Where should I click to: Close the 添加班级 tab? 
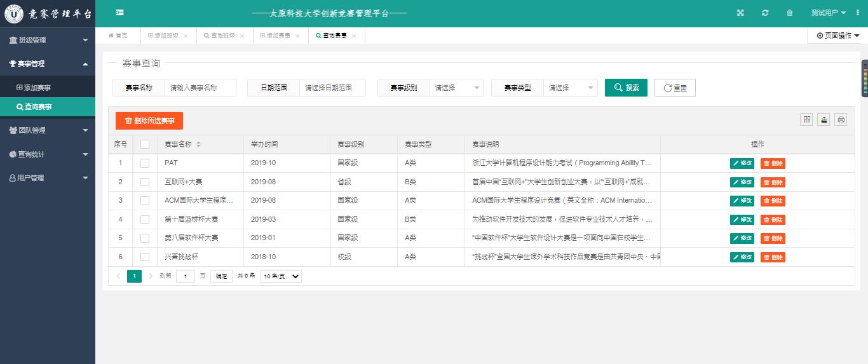pos(186,36)
